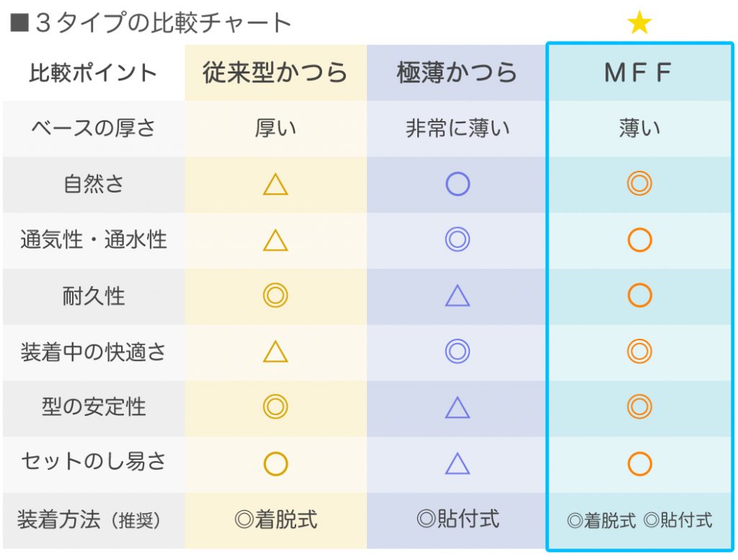
Task: Select the 極薄かつら column header
Action: (458, 73)
